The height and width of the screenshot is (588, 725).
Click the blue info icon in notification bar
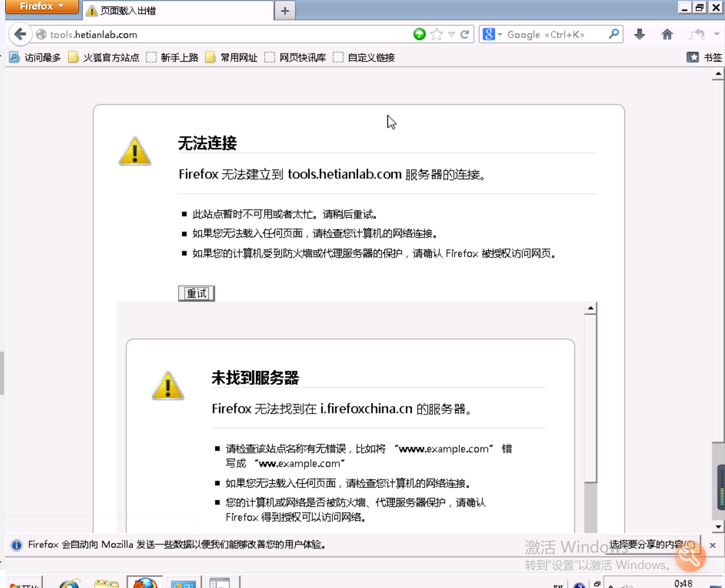[x=16, y=545]
